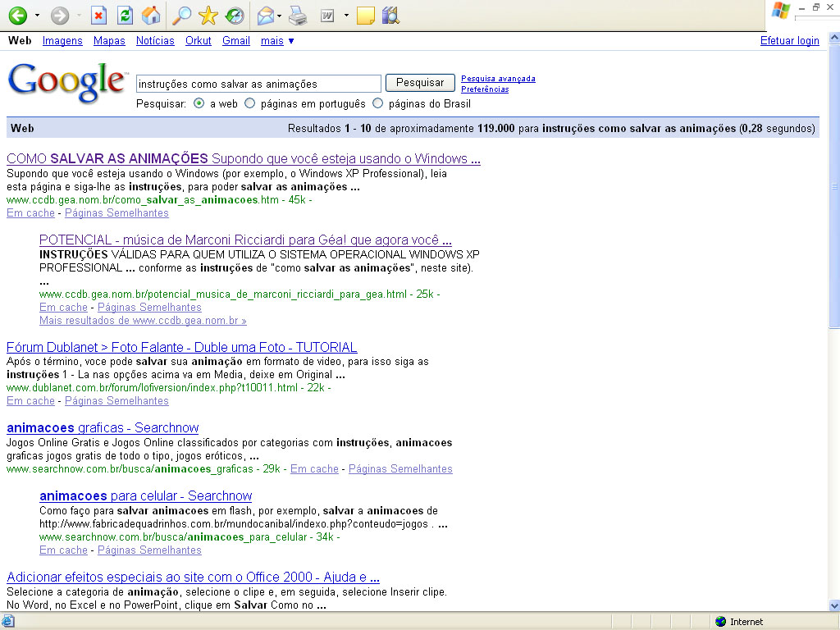The width and height of the screenshot is (840, 630).
Task: Focus the Google search text field
Action: click(x=258, y=84)
